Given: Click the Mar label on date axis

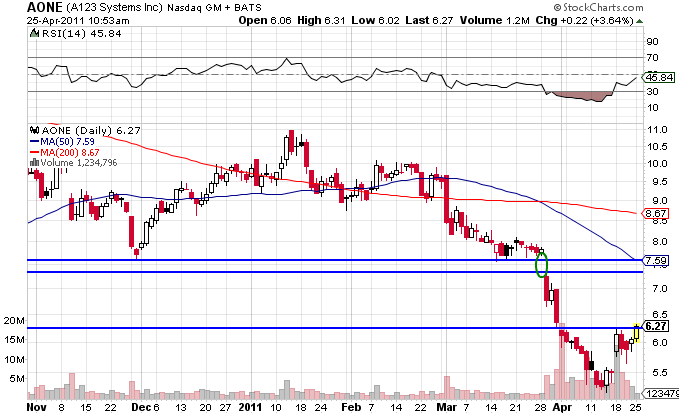Looking at the screenshot, I should [x=446, y=407].
